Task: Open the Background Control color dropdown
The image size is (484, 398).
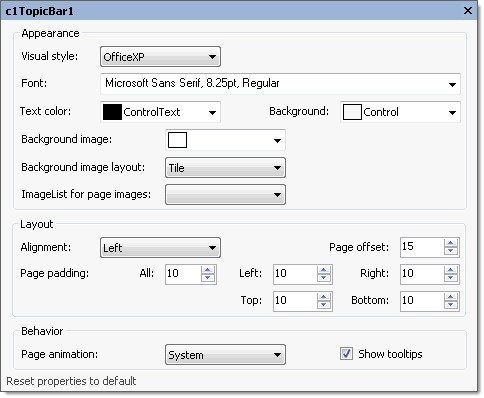Action: tap(400, 112)
